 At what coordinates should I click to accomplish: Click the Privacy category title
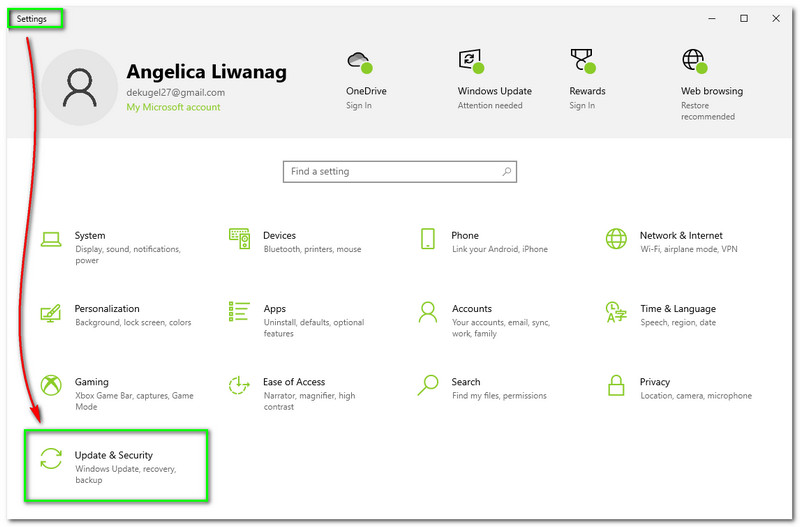(x=655, y=382)
